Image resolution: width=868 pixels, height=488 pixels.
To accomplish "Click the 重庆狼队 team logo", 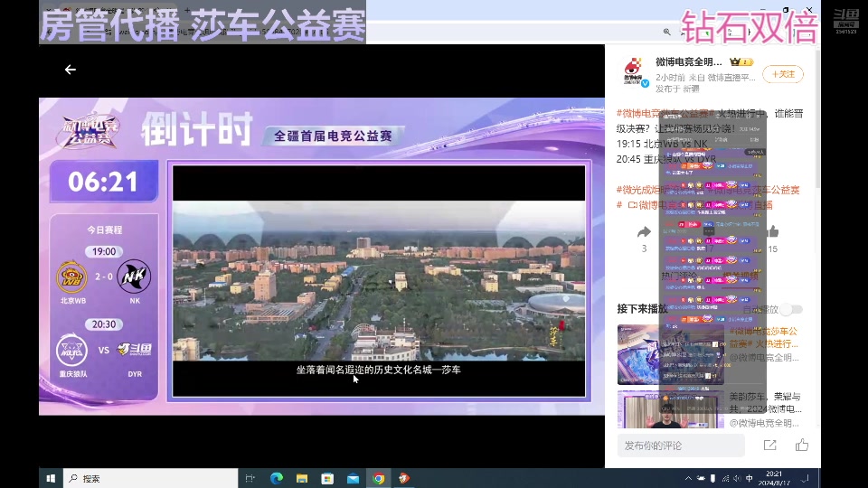I will tap(72, 350).
